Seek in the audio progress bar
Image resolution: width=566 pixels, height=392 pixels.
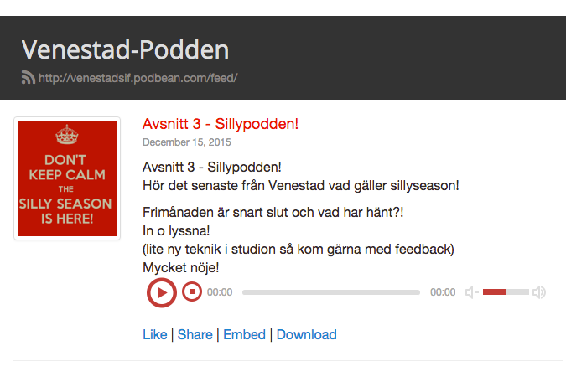coord(330,292)
